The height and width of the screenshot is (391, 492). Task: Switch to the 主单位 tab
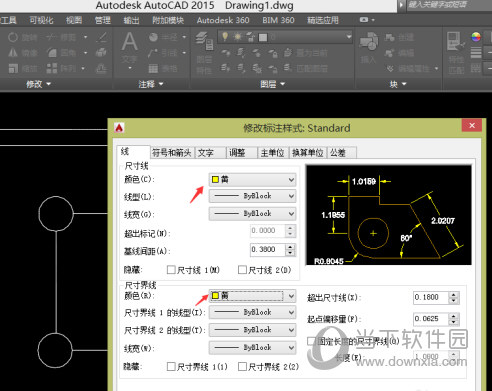pyautogui.click(x=272, y=153)
